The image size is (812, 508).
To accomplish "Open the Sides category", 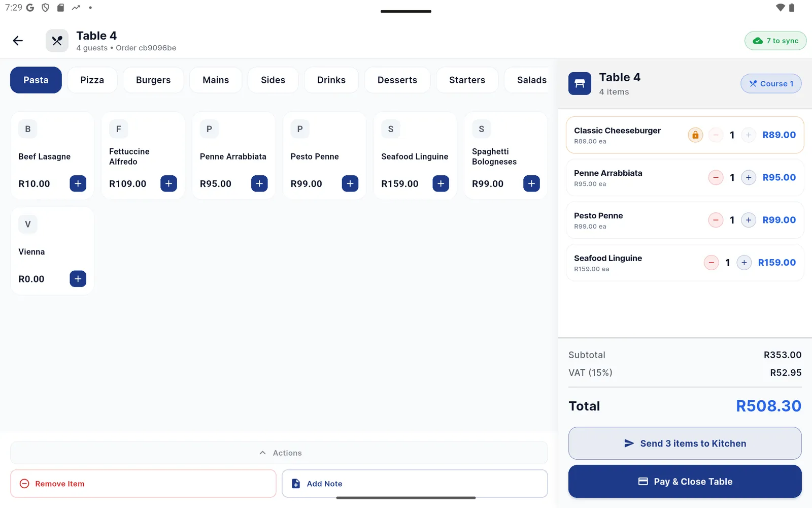I will (x=273, y=80).
